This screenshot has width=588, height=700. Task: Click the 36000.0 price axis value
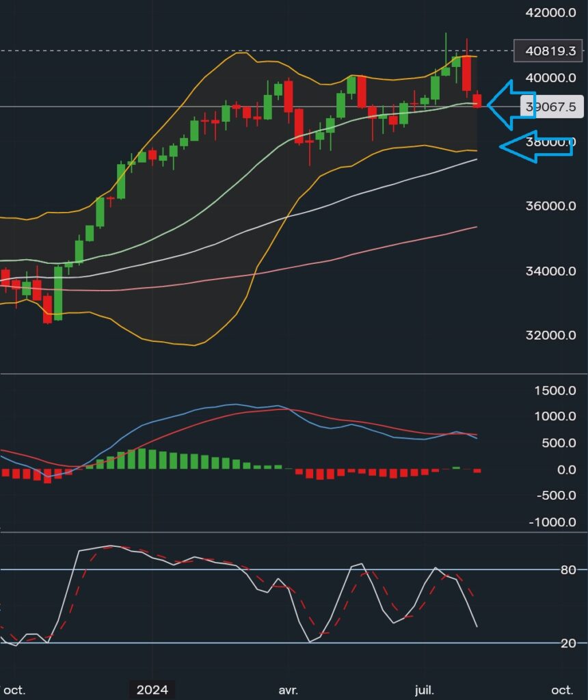click(x=550, y=206)
